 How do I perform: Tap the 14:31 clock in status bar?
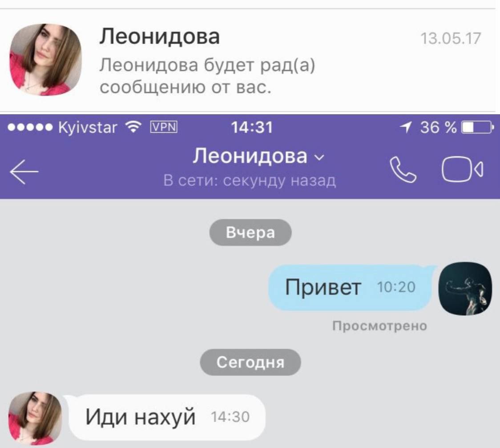coord(252,128)
